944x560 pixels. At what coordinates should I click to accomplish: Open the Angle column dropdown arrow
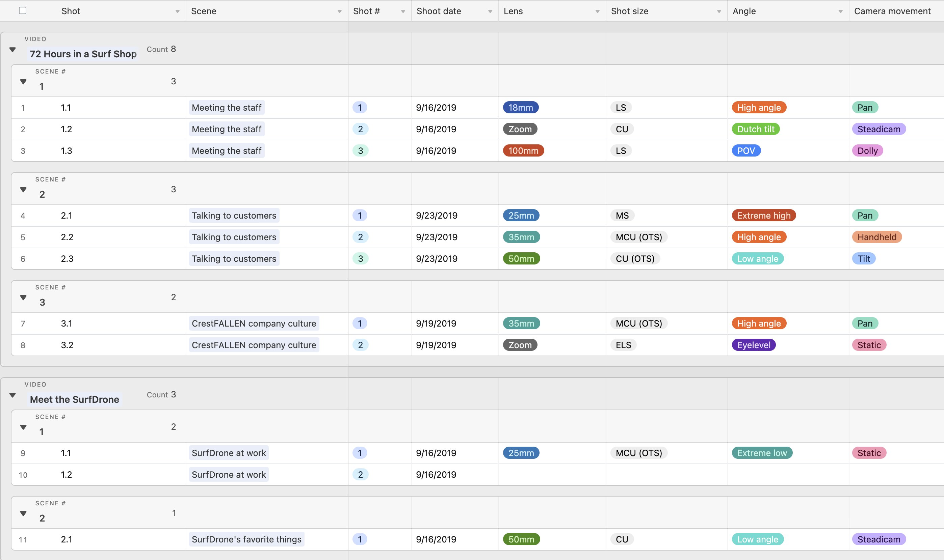[841, 12]
